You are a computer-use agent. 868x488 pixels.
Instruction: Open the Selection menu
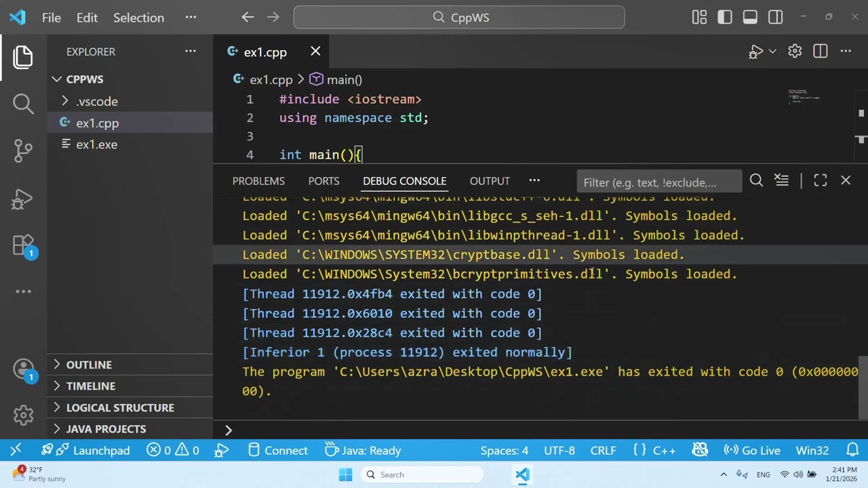138,18
